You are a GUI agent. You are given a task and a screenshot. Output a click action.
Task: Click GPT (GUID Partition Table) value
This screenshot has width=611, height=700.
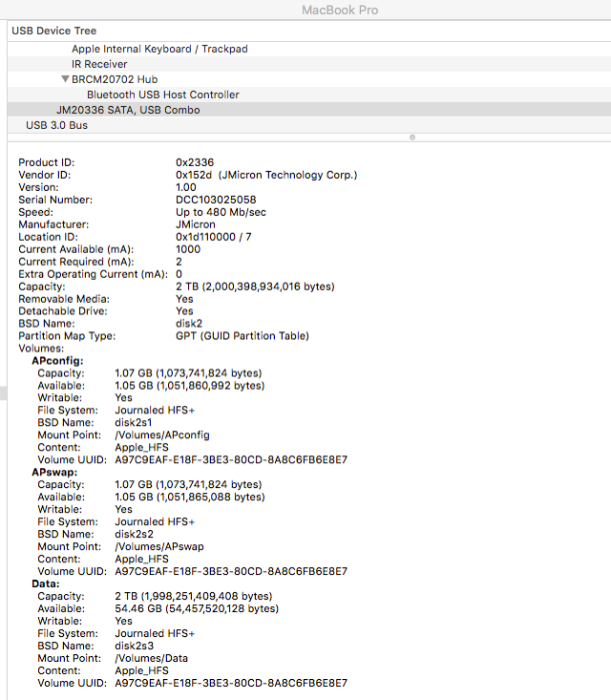pyautogui.click(x=242, y=336)
